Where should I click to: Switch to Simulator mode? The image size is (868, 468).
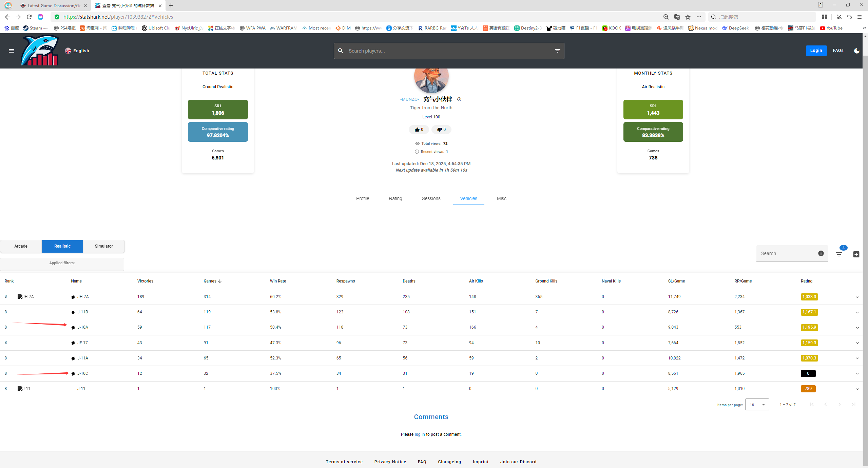pyautogui.click(x=104, y=246)
